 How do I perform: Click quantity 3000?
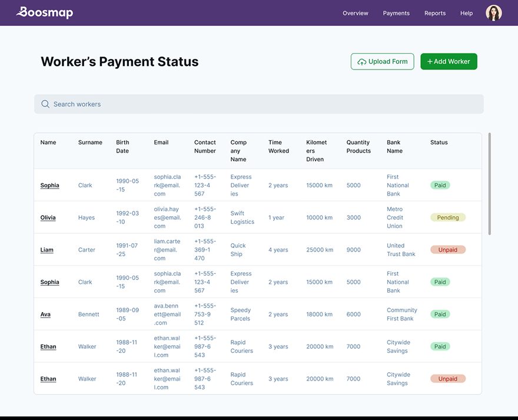354,217
